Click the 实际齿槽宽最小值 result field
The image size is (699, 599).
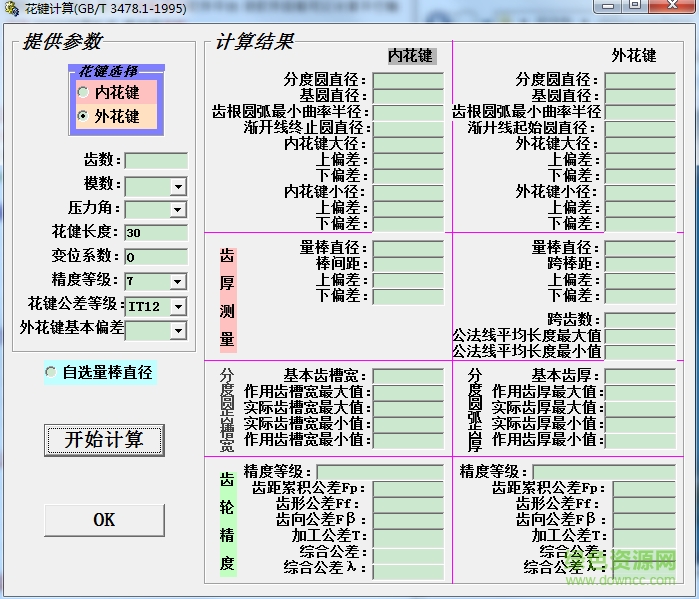tap(408, 424)
